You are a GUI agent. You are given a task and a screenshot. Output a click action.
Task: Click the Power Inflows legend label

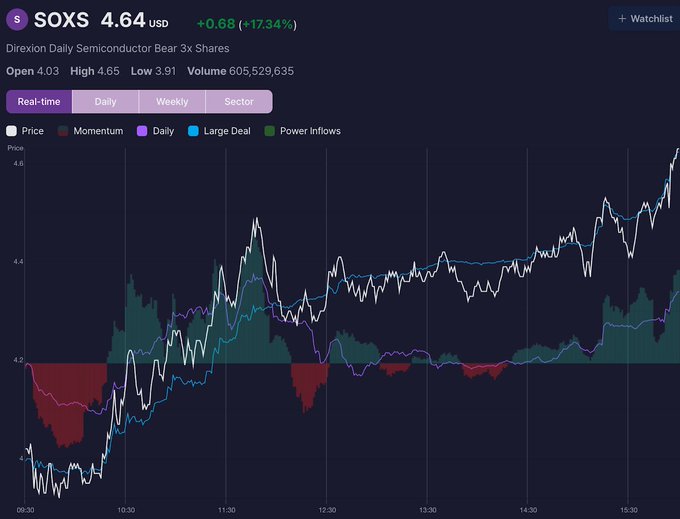coord(310,131)
